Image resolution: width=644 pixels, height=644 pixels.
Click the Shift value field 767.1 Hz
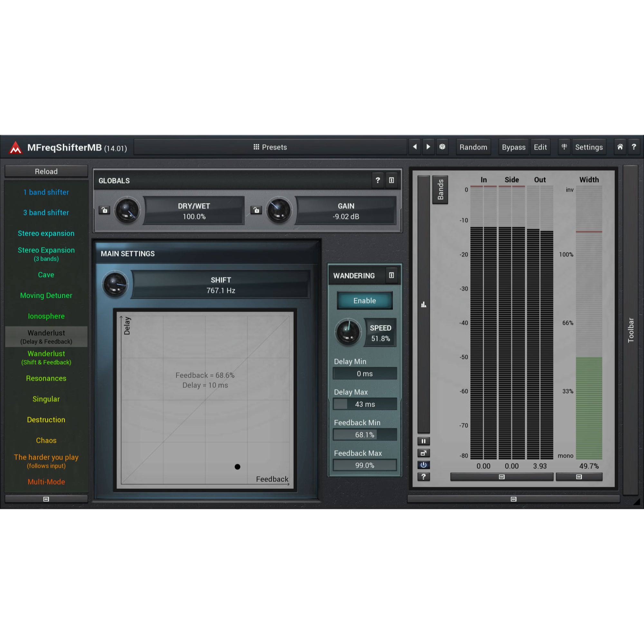tap(221, 285)
